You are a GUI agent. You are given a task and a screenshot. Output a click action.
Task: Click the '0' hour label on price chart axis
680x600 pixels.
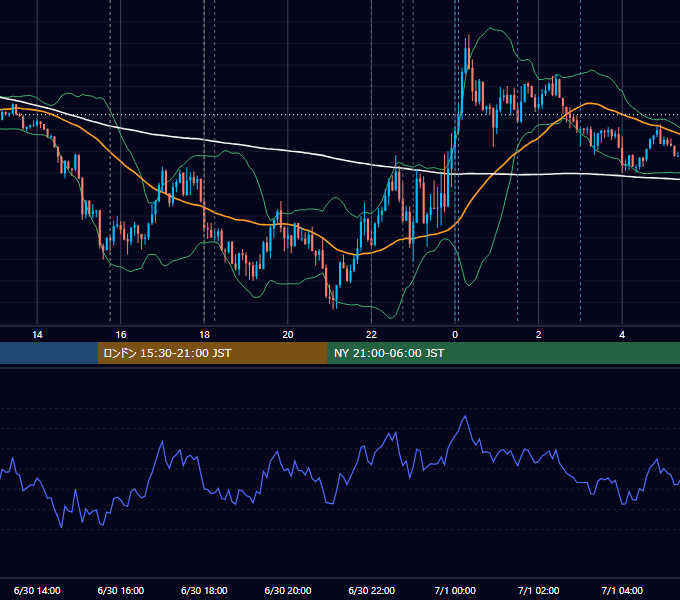click(455, 335)
